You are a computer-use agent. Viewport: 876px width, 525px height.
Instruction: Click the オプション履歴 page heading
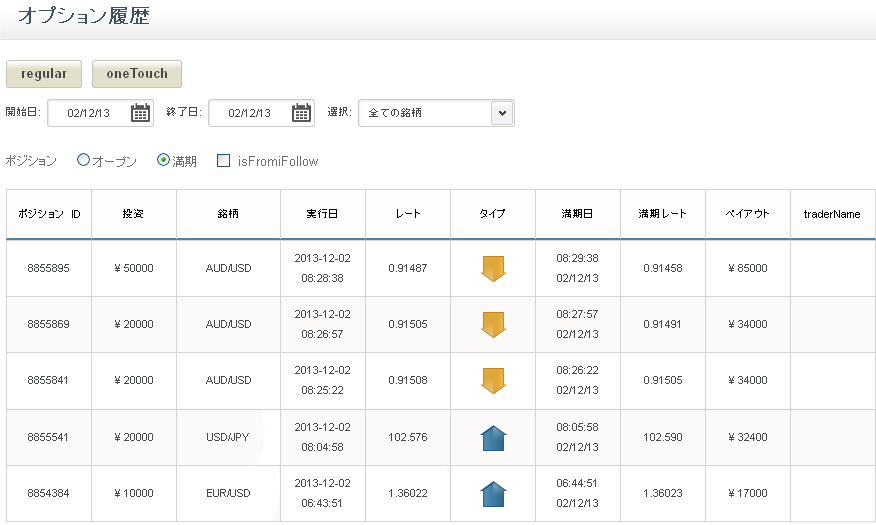(x=84, y=15)
